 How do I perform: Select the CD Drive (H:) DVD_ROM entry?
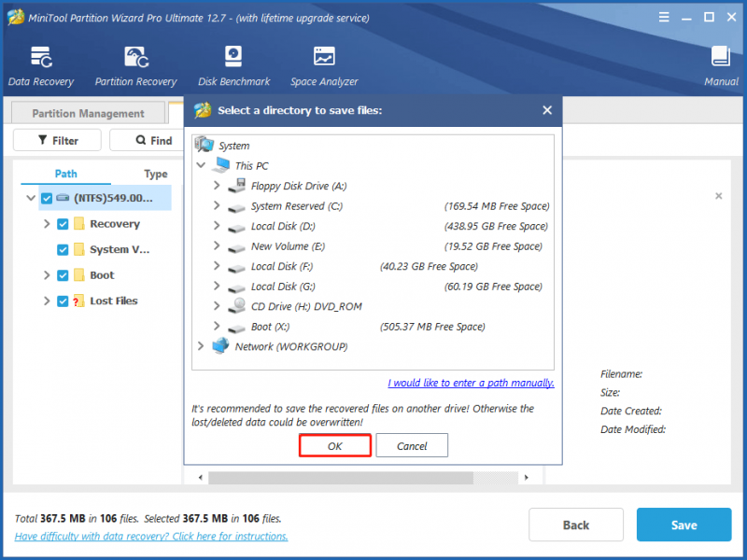[x=306, y=307]
